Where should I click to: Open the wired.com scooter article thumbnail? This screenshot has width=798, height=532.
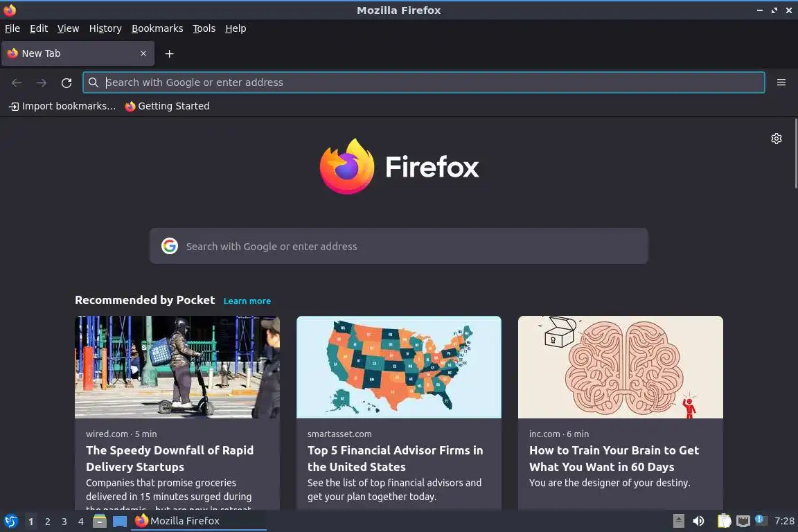pyautogui.click(x=177, y=367)
